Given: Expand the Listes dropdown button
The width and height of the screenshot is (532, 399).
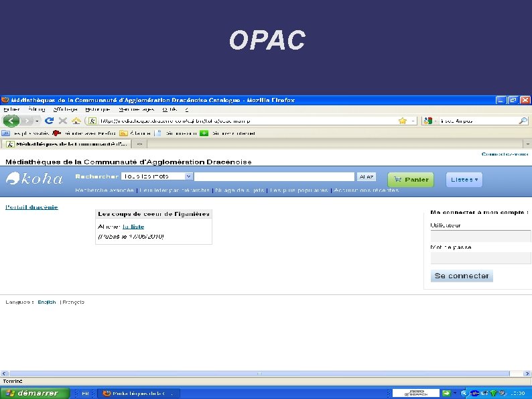Looking at the screenshot, I should (464, 180).
